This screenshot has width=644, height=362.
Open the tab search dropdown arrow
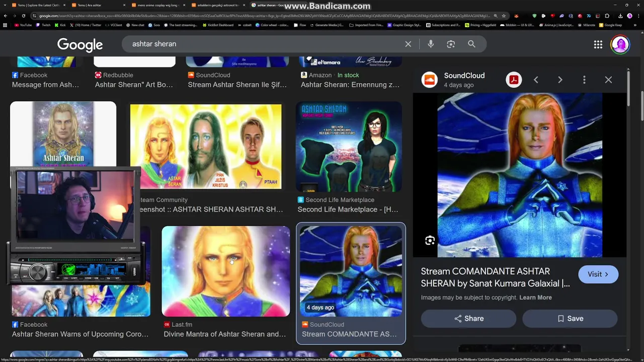click(x=5, y=5)
